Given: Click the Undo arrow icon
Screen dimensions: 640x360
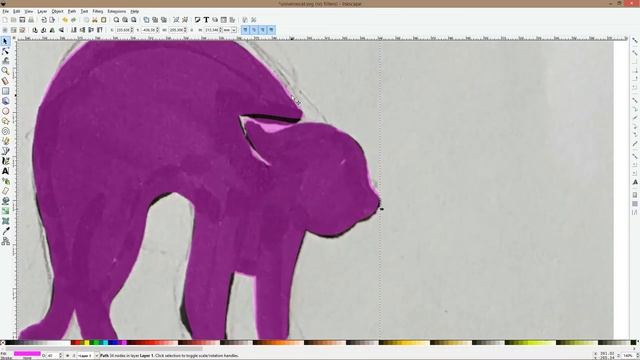Looking at the screenshot, I should (x=65, y=20).
